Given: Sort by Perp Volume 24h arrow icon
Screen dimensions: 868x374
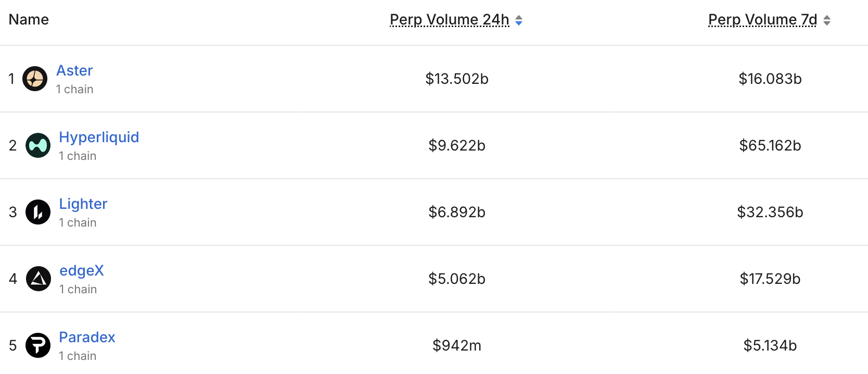Looking at the screenshot, I should click(x=519, y=20).
